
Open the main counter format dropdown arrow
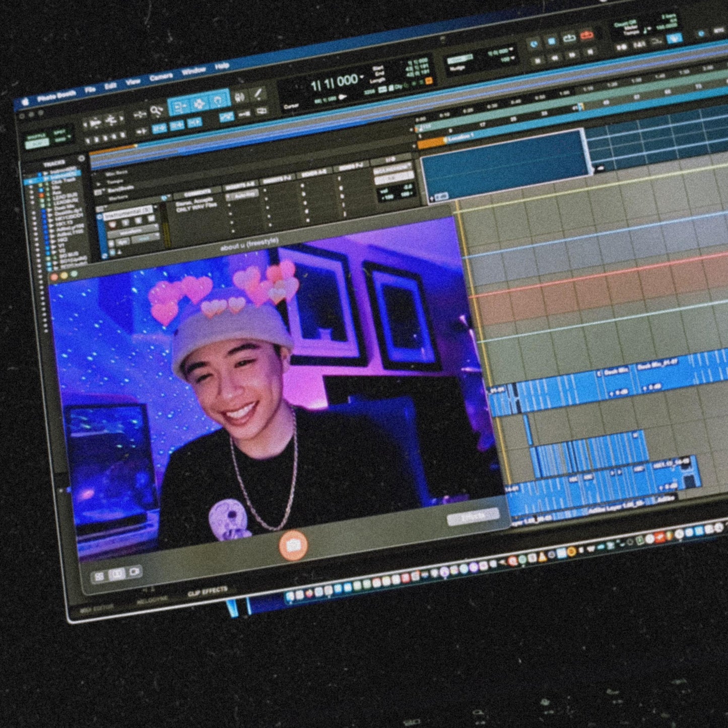[362, 77]
